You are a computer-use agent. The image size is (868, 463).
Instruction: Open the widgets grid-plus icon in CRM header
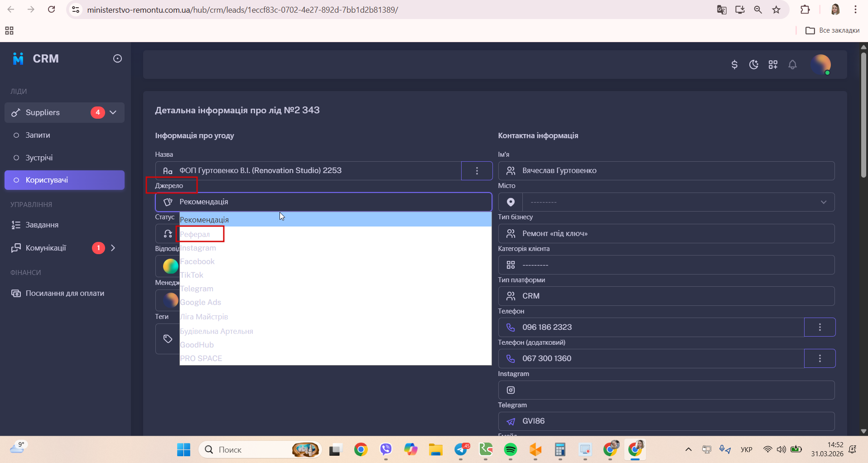pos(773,65)
